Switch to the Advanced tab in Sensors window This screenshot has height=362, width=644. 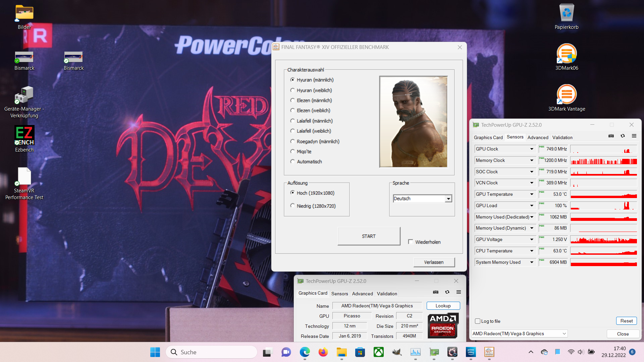pos(538,137)
